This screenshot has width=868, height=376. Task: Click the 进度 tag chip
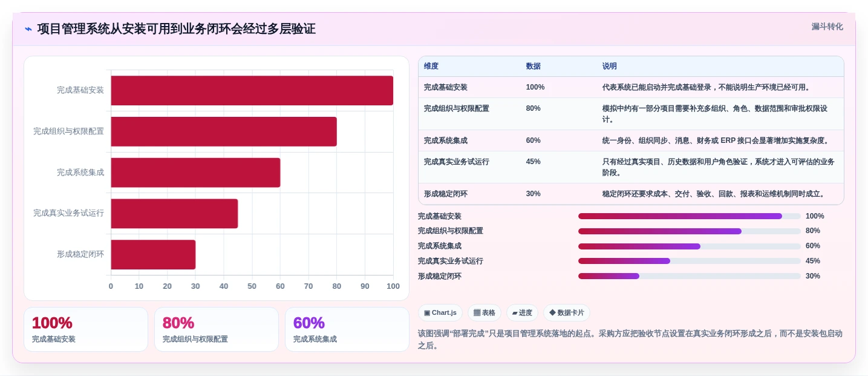click(522, 313)
